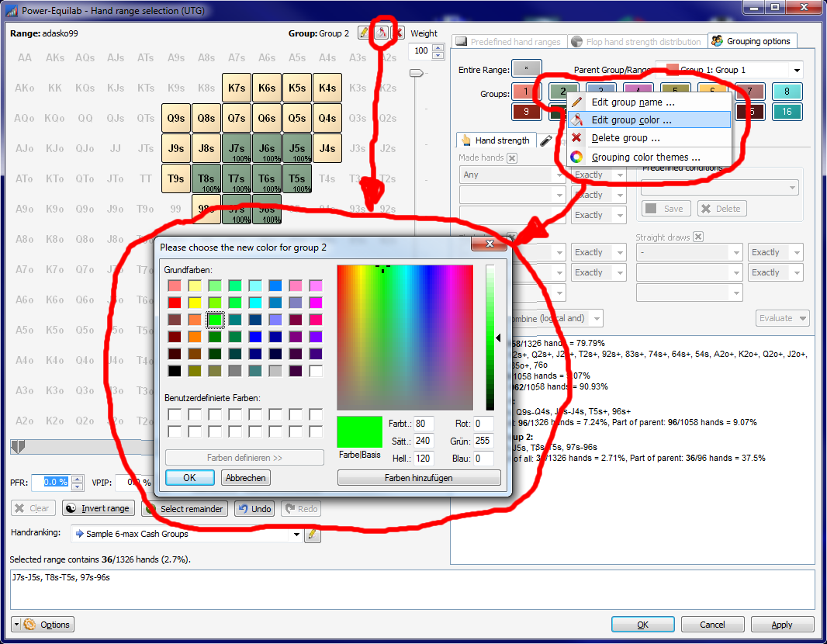Open the pen tab beside Hand strength

tap(546, 140)
